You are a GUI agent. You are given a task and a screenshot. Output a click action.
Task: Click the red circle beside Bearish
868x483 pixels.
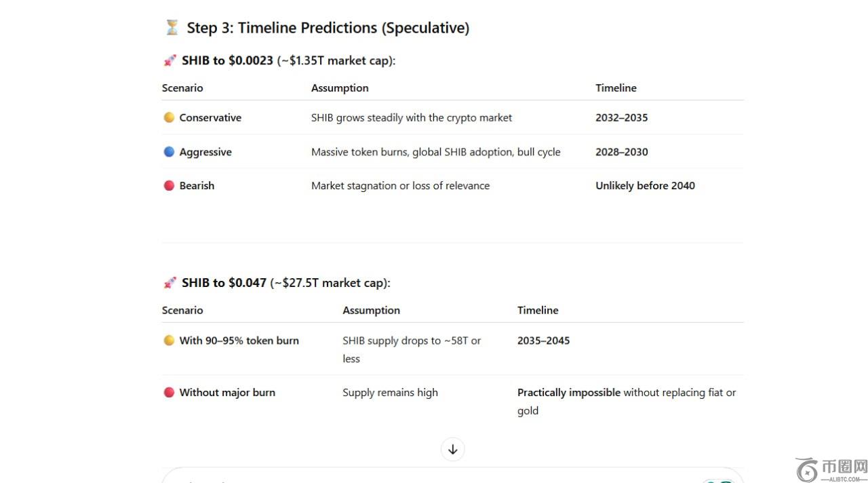click(169, 186)
